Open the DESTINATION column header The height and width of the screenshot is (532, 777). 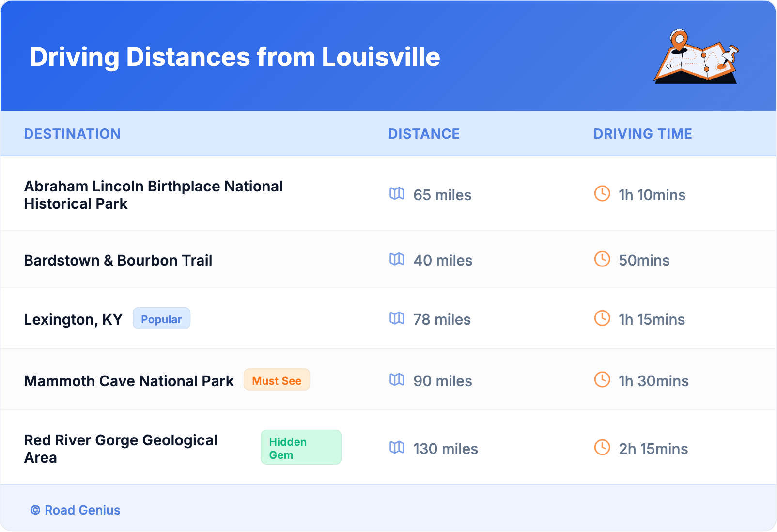tap(73, 134)
